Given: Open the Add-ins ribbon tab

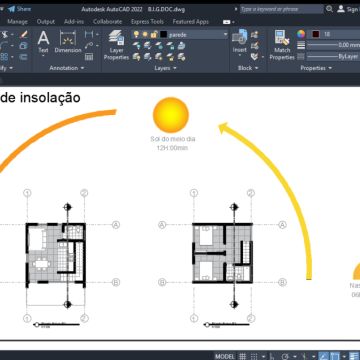Looking at the screenshot, I should coord(74,22).
